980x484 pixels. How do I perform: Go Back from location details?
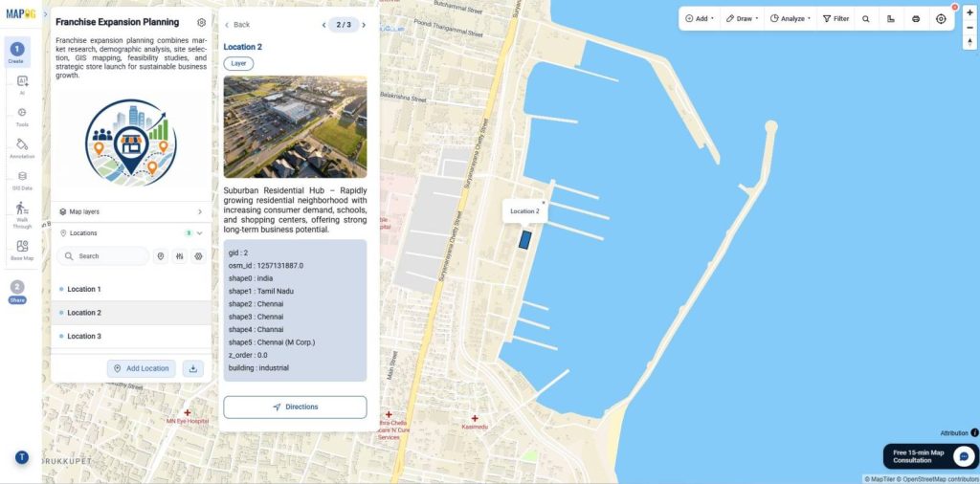click(x=237, y=25)
